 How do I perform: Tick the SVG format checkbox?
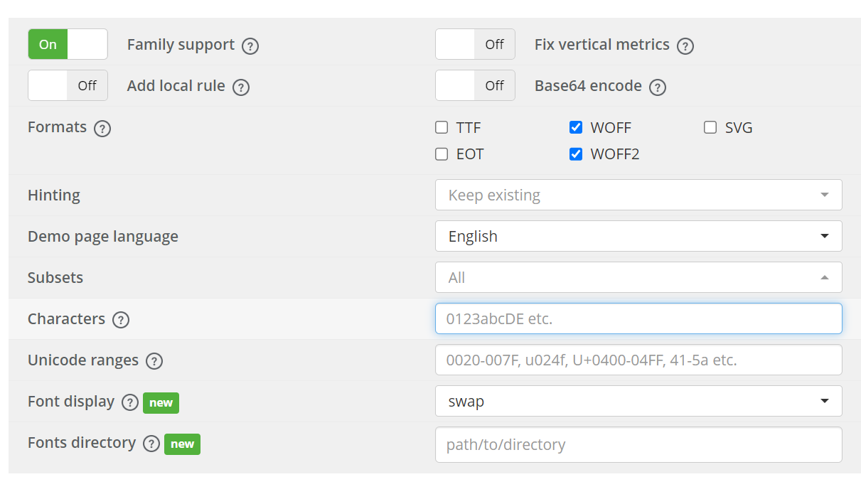(710, 128)
